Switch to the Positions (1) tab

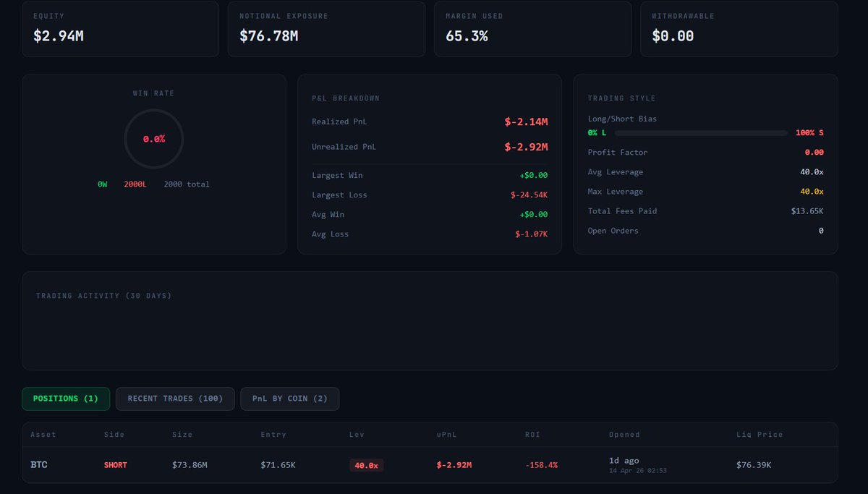tap(66, 399)
